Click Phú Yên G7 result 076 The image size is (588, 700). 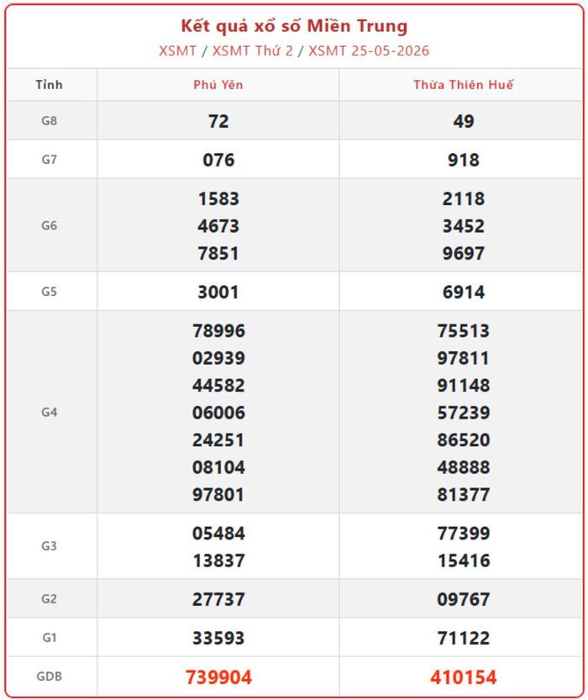[218, 160]
